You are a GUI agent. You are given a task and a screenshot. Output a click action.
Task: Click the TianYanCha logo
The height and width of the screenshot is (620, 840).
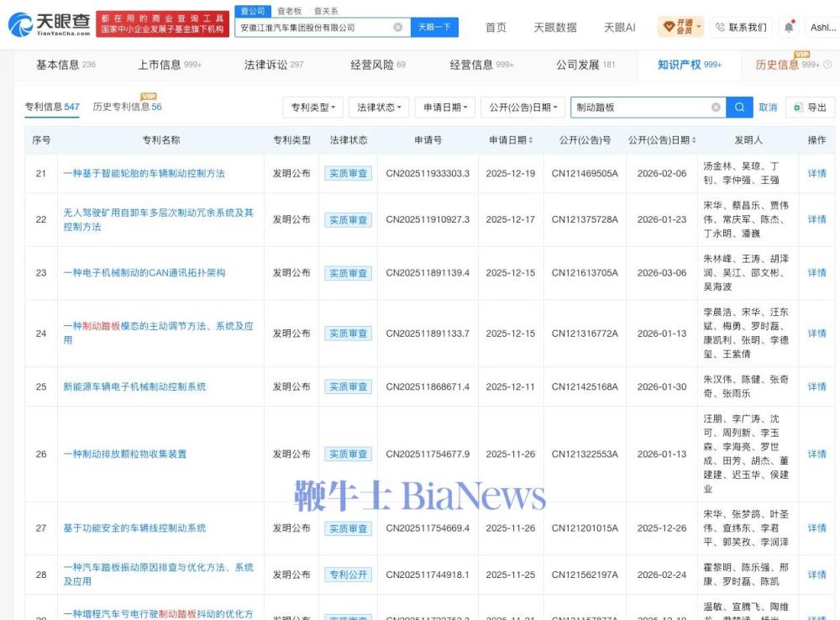point(50,24)
